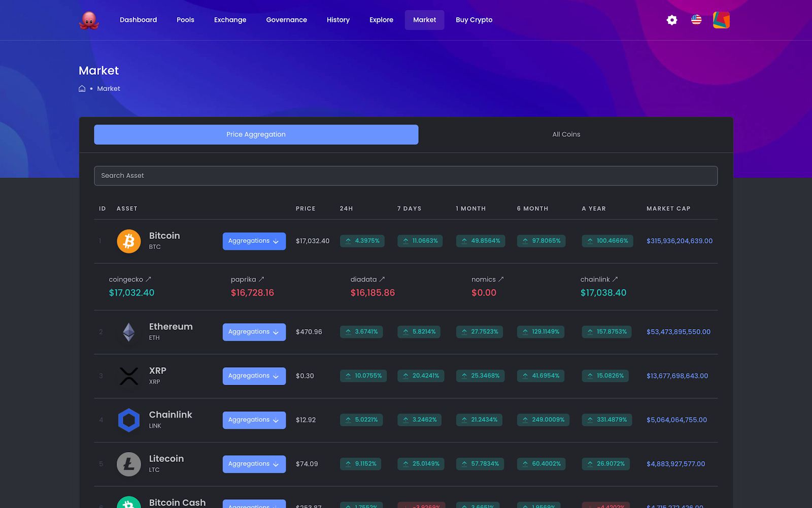The width and height of the screenshot is (812, 508).
Task: Click nomics source name
Action: tap(484, 279)
